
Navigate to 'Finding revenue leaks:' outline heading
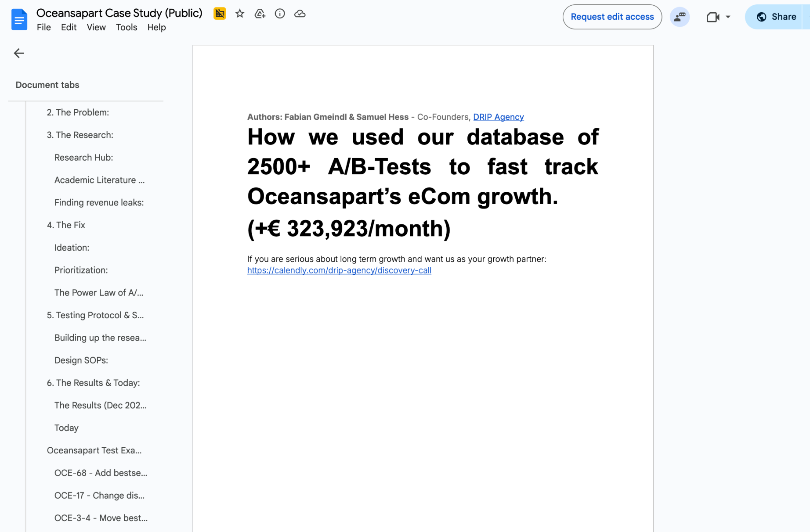coord(99,202)
